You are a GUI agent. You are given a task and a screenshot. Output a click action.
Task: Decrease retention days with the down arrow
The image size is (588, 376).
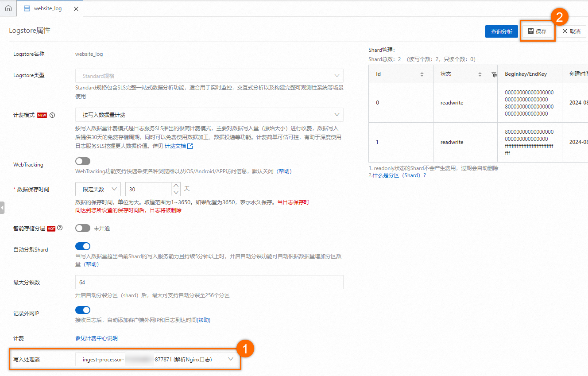click(176, 193)
